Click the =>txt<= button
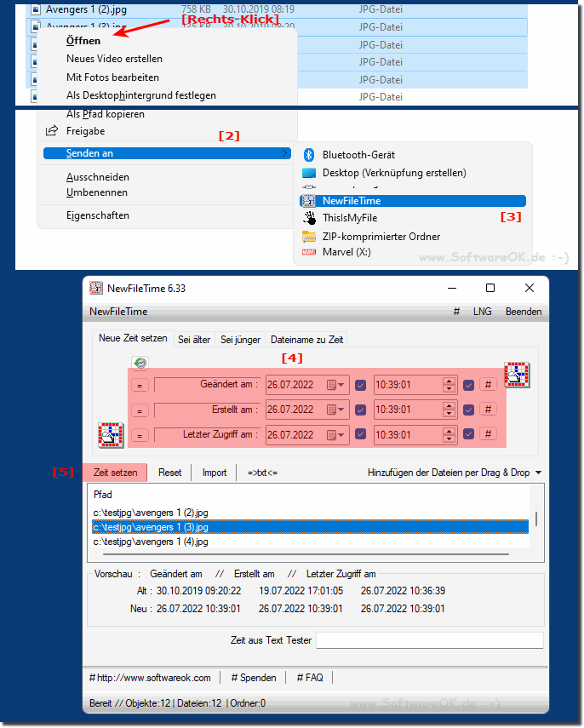The width and height of the screenshot is (584, 728). pyautogui.click(x=262, y=473)
